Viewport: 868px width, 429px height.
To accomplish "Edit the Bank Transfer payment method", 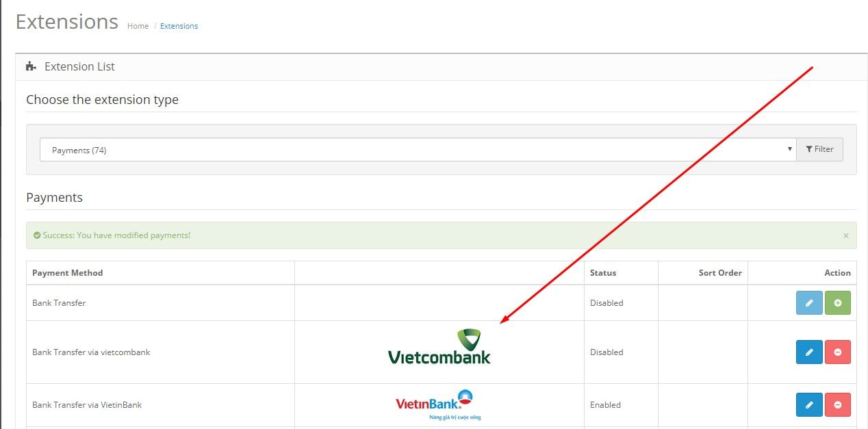I will (809, 302).
